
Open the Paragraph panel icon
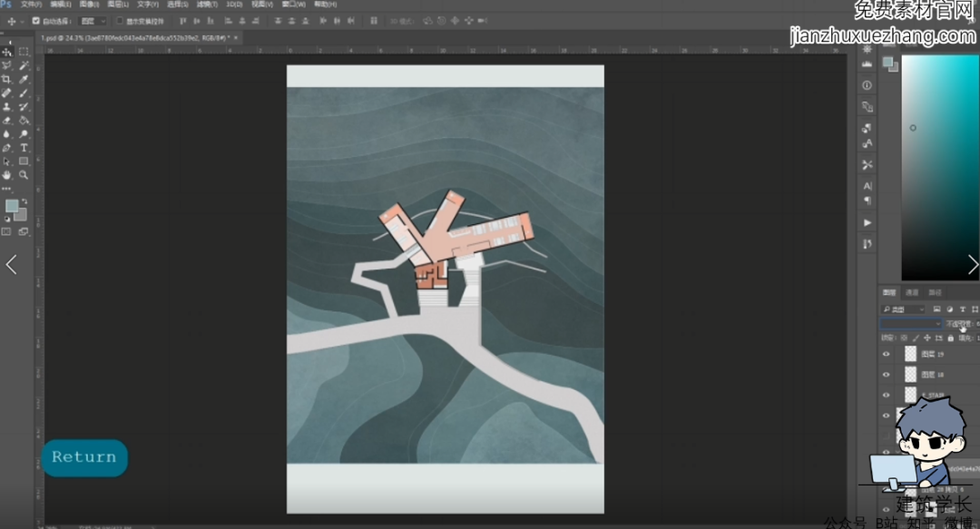tap(867, 201)
